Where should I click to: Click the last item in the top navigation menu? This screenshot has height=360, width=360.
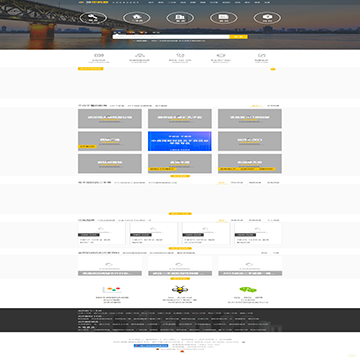[267, 2]
